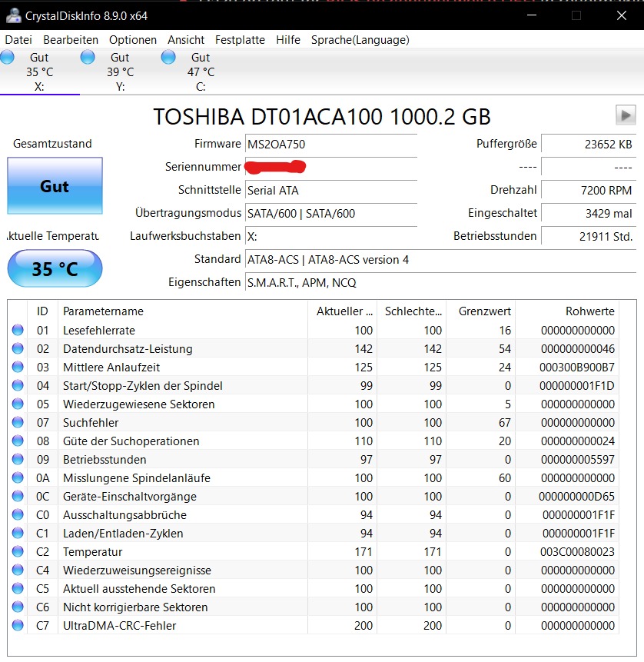The width and height of the screenshot is (644, 662).
Task: Click the 35 °C temperature button
Action: pos(55,268)
